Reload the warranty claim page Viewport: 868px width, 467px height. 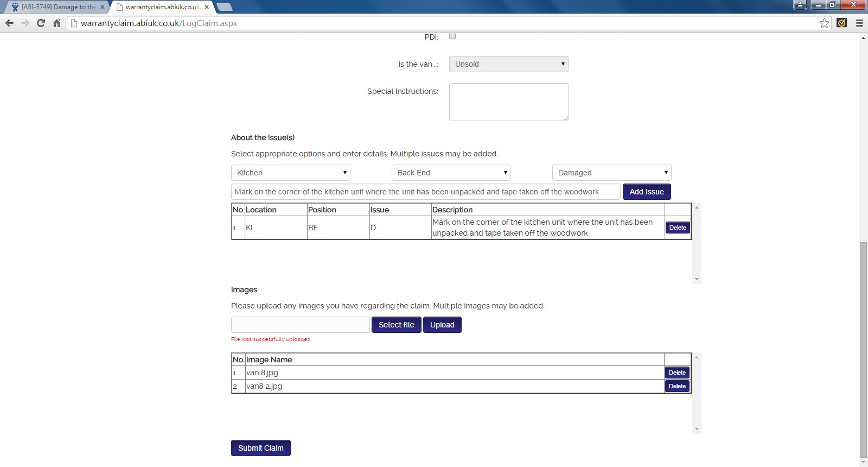click(x=41, y=23)
